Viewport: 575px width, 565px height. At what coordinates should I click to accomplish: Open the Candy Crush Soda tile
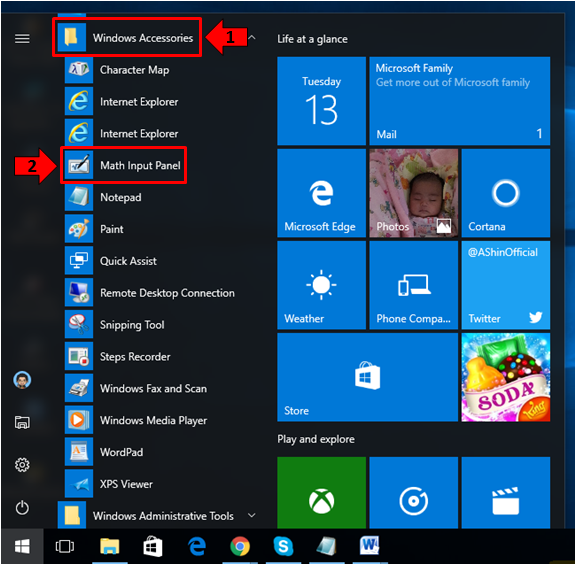(506, 377)
